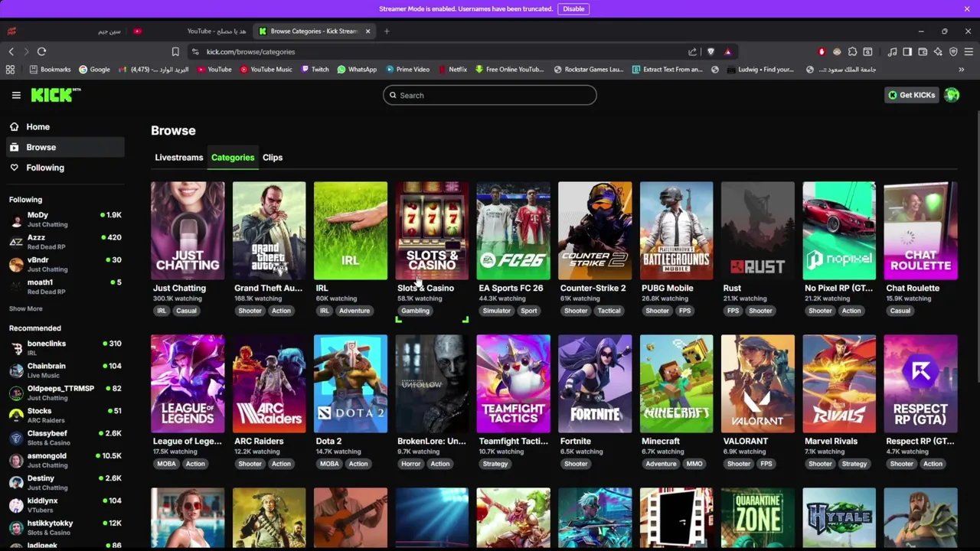Screen dimensions: 980x551
Task: Open Chainbrain recommended channel
Action: [65, 370]
